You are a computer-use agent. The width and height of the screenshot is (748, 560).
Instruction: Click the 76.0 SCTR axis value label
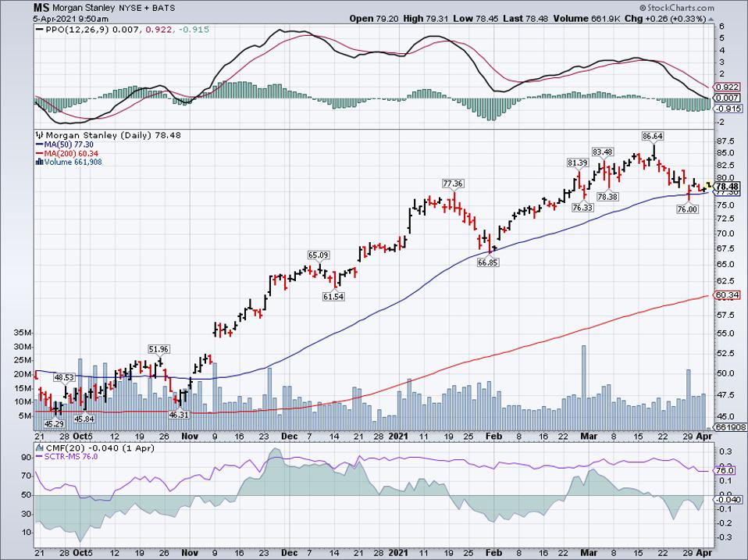[725, 470]
